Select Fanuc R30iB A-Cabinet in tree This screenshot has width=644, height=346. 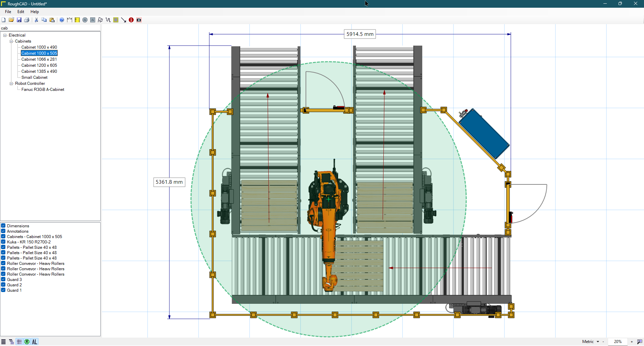coord(43,90)
